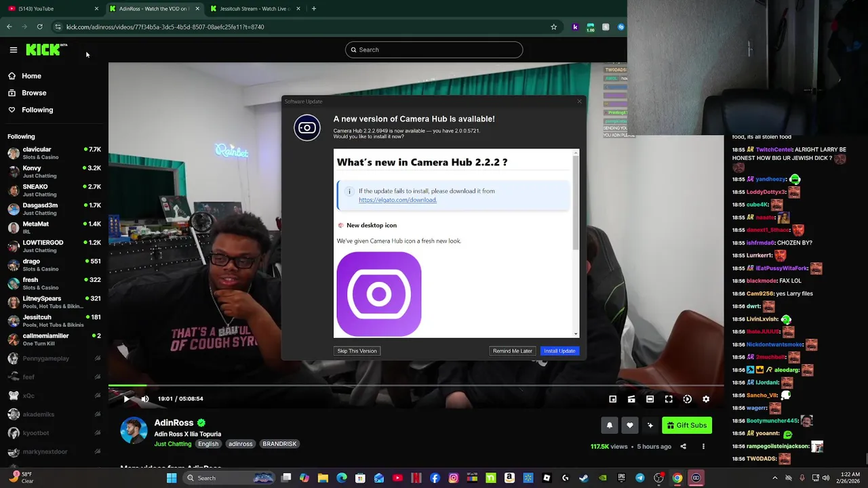Click the Just Chatting category link
The height and width of the screenshot is (488, 868).
coord(173,444)
